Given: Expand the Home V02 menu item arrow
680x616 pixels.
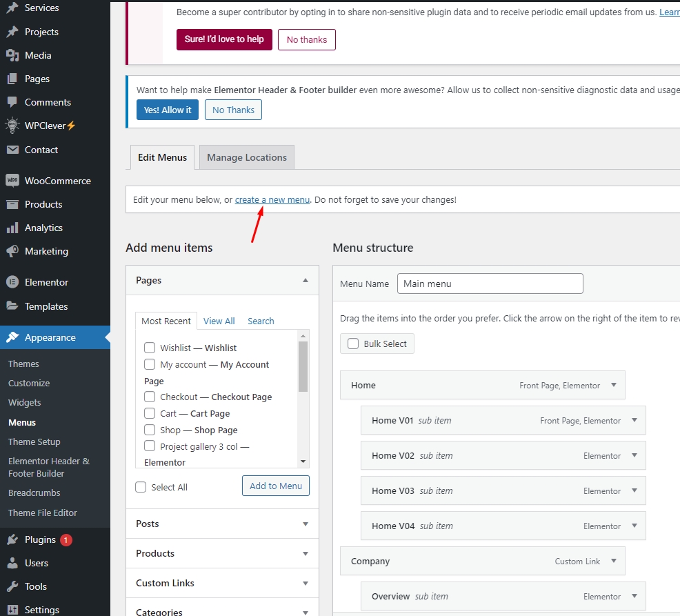Looking at the screenshot, I should click(634, 455).
